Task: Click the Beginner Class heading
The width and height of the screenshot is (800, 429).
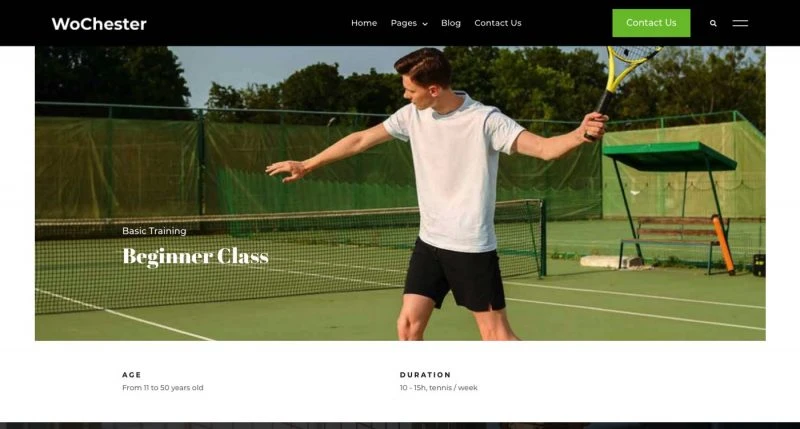Action: tap(195, 256)
